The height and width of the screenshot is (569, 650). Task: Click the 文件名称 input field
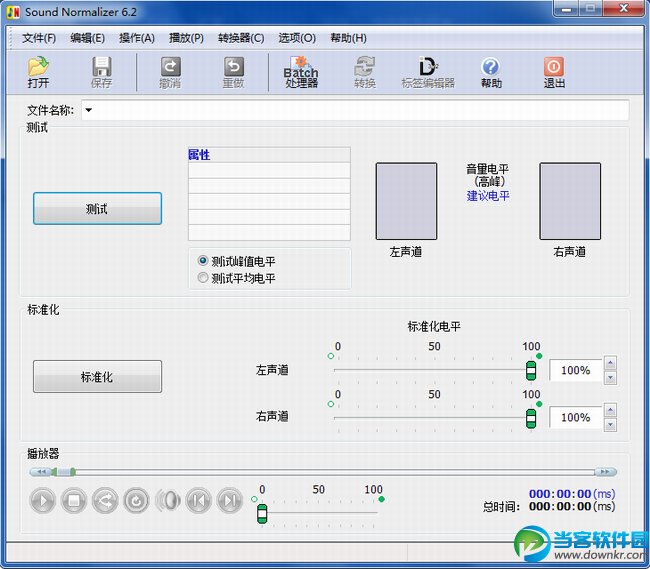click(x=355, y=110)
